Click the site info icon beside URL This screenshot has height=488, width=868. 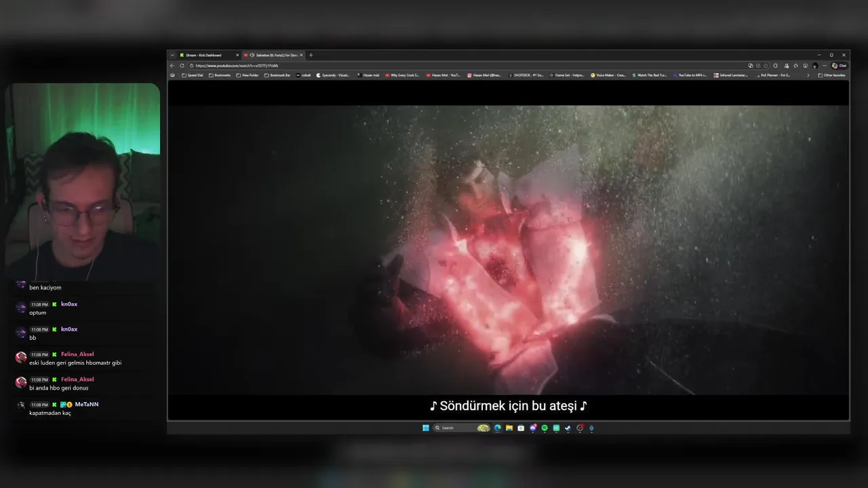tap(192, 66)
